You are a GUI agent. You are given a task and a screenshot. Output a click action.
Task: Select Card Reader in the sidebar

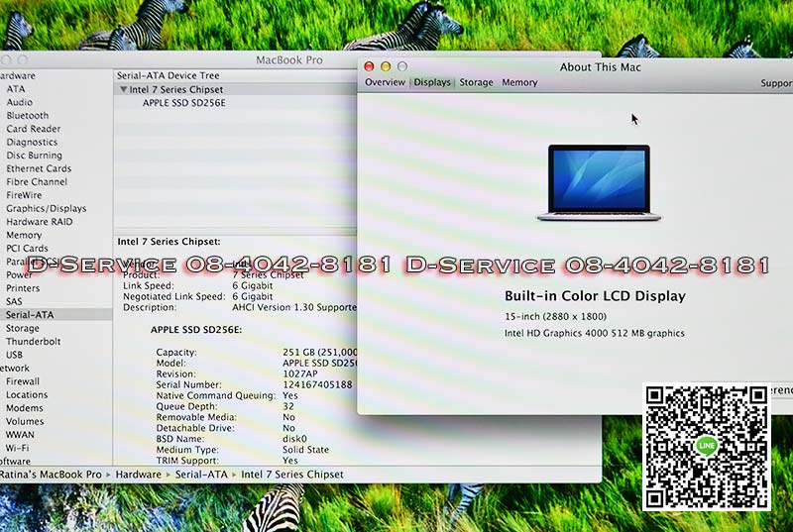click(34, 129)
